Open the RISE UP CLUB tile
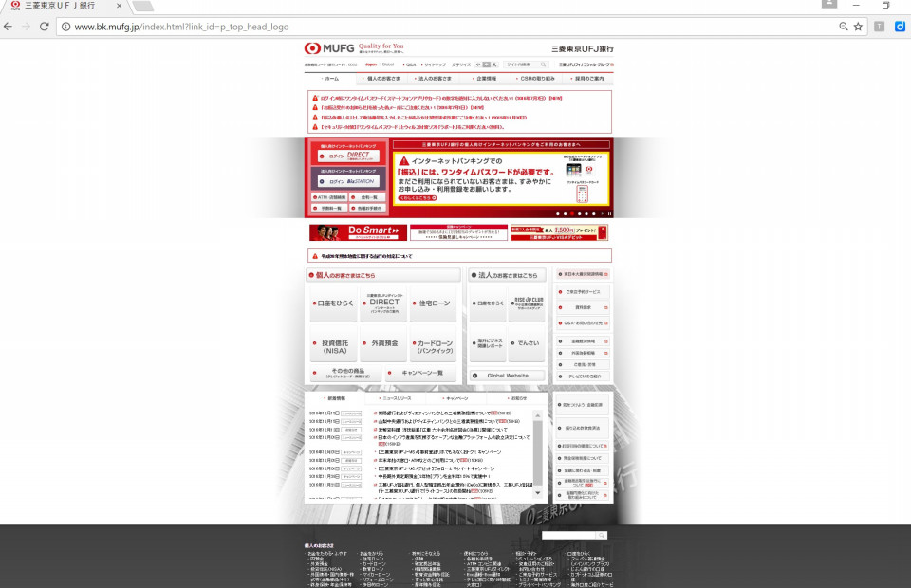This screenshot has height=588, width=911. click(x=527, y=303)
